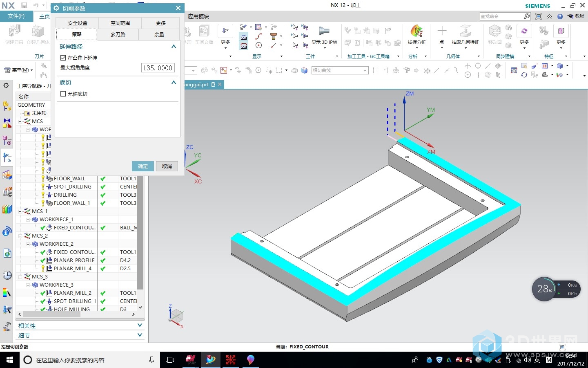Screen dimensions: 588x368
Task: Open the books library sidebar icon
Action: click(7, 209)
